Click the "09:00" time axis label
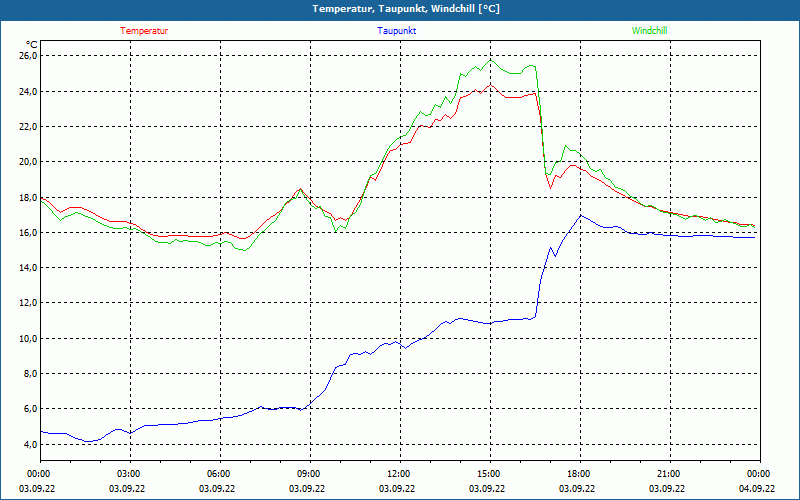This screenshot has width=800, height=500. click(310, 474)
